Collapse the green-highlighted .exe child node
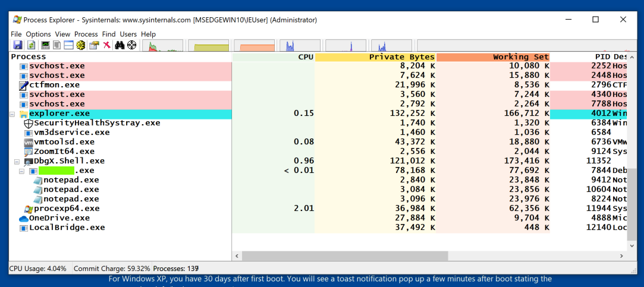644x287 pixels. [22, 171]
